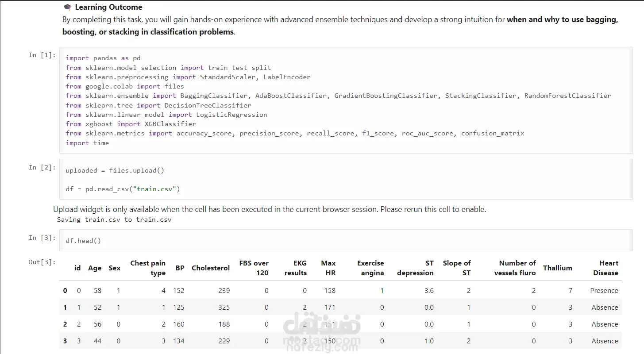Viewport: 644px width, 354px height.
Task: Click the Upload widget unavailable message
Action: (x=270, y=209)
